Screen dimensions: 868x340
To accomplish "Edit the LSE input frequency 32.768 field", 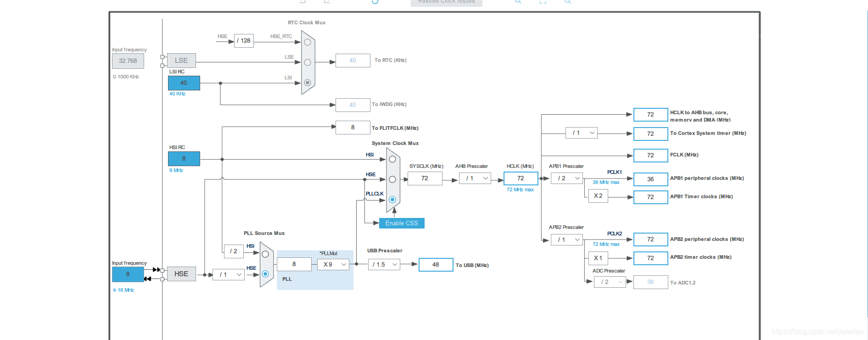I will (x=128, y=61).
